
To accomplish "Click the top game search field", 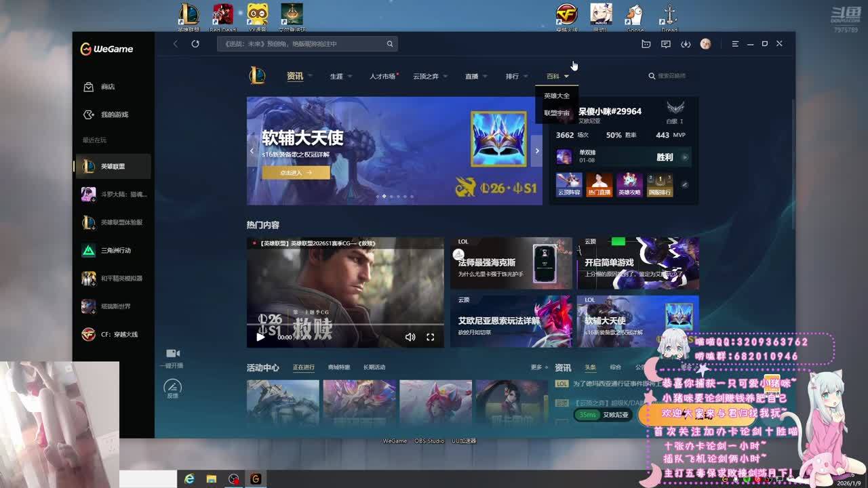I will [x=302, y=44].
